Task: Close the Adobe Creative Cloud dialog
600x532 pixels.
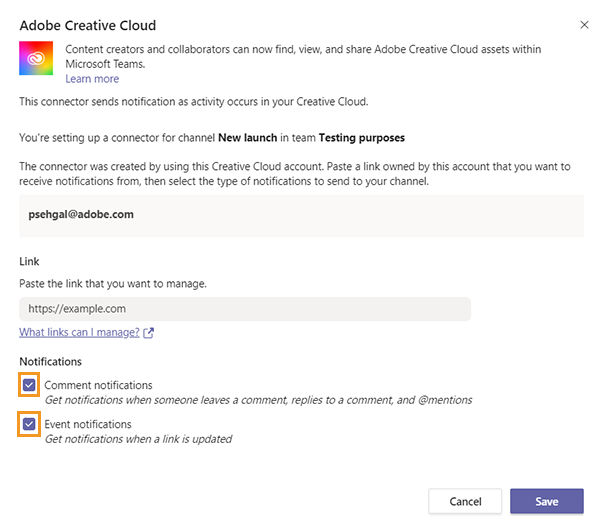Action: (x=584, y=25)
